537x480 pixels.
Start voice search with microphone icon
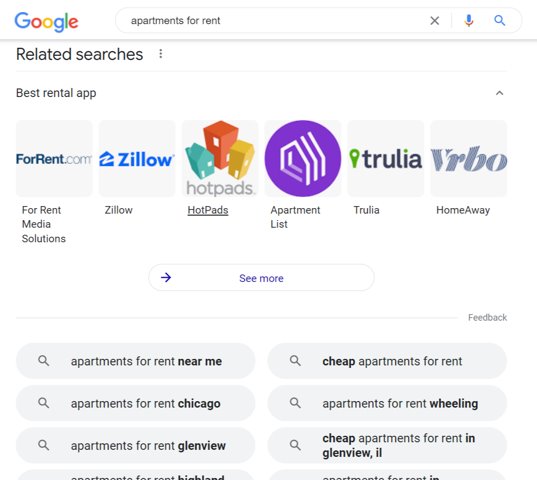click(469, 21)
